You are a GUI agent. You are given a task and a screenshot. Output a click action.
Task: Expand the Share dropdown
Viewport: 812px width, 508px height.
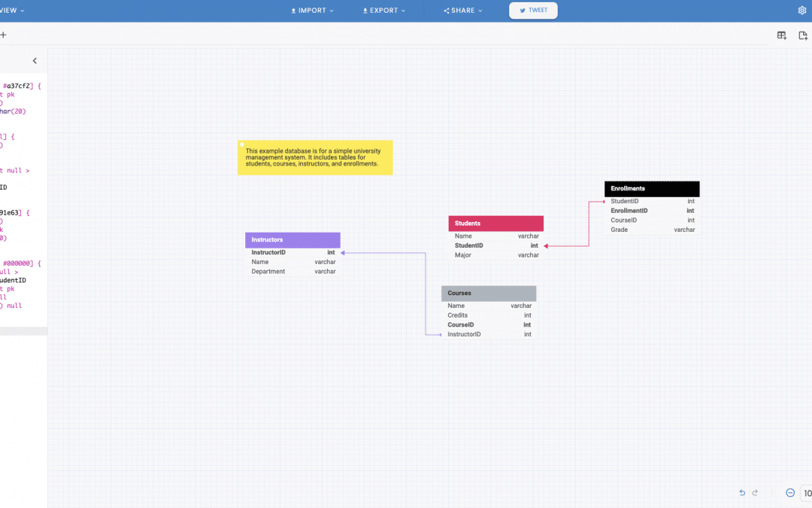pos(461,11)
